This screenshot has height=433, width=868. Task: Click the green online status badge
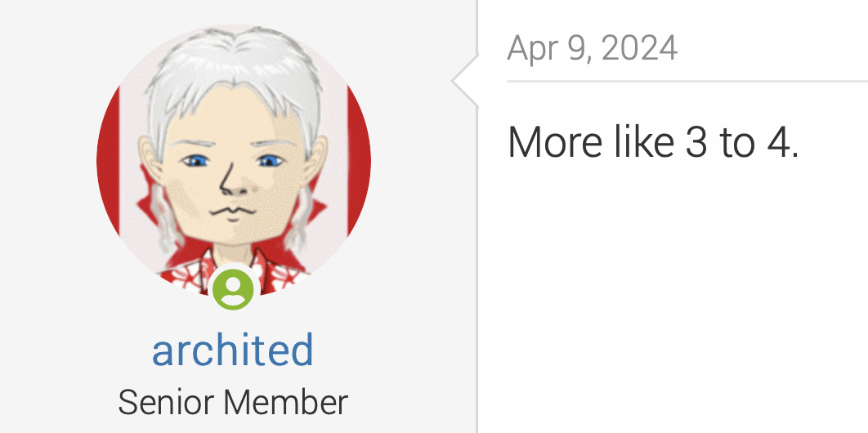pos(233,289)
